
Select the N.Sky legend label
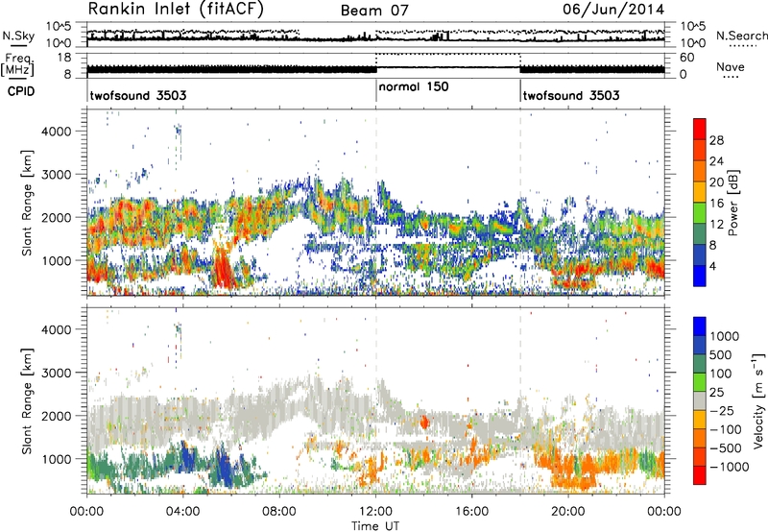(x=18, y=36)
